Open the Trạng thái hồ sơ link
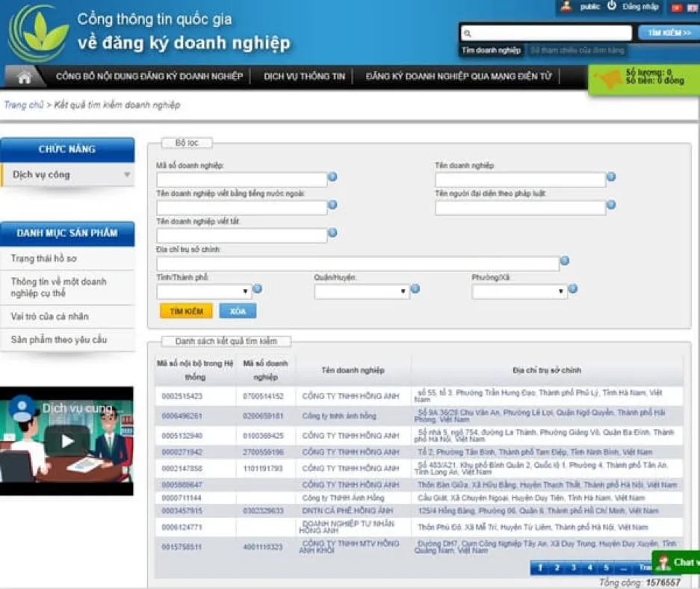The image size is (700, 589). tap(43, 259)
